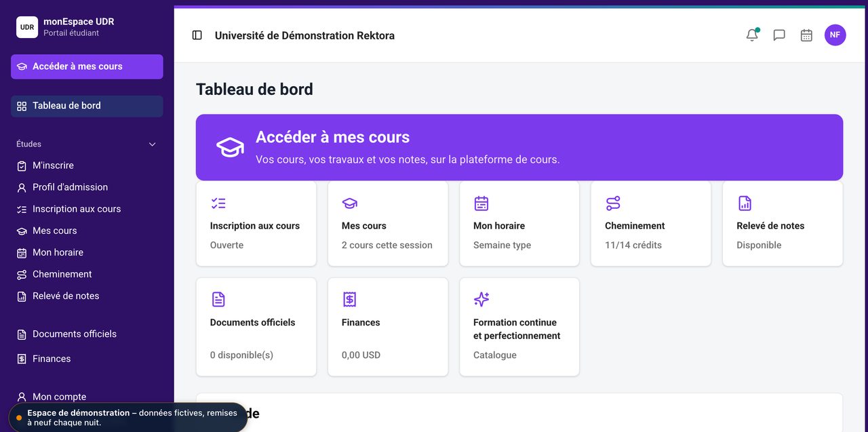Click the file icon beside Documents officiels in sidebar

22,334
